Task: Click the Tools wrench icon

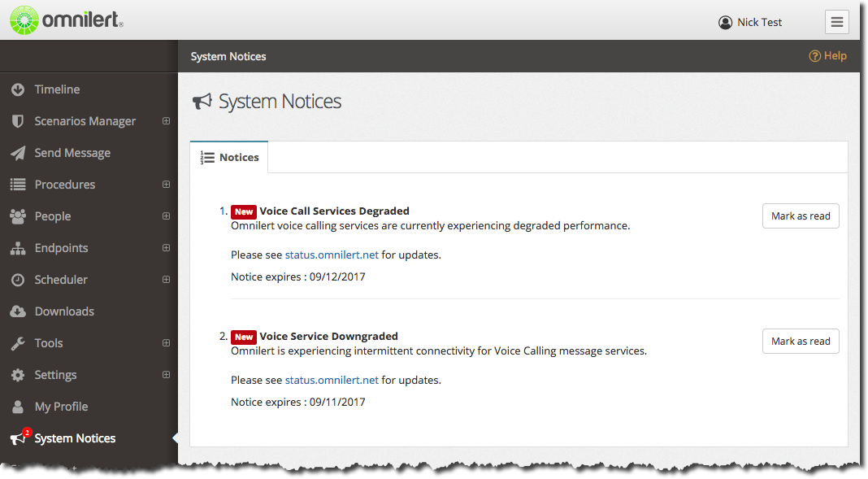Action: (x=18, y=343)
